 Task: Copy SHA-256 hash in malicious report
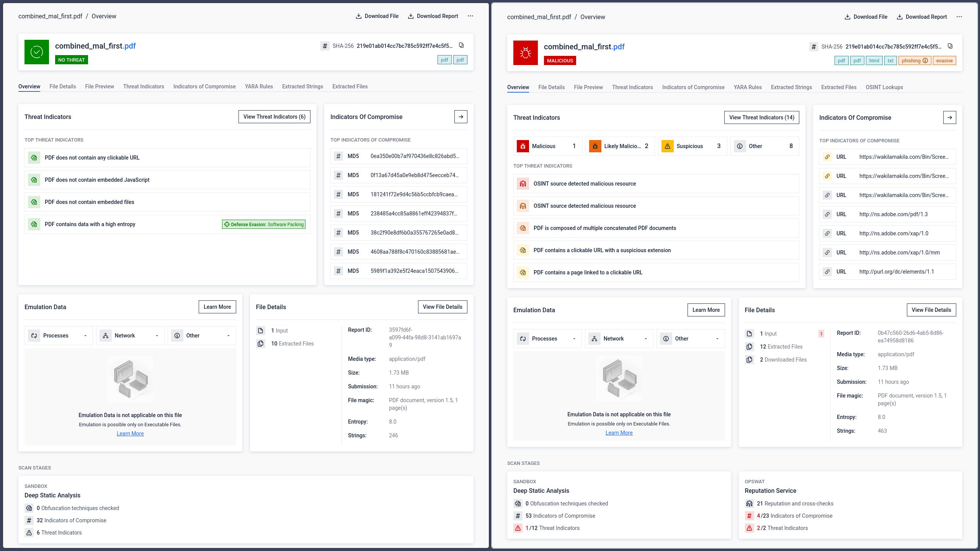pos(950,46)
